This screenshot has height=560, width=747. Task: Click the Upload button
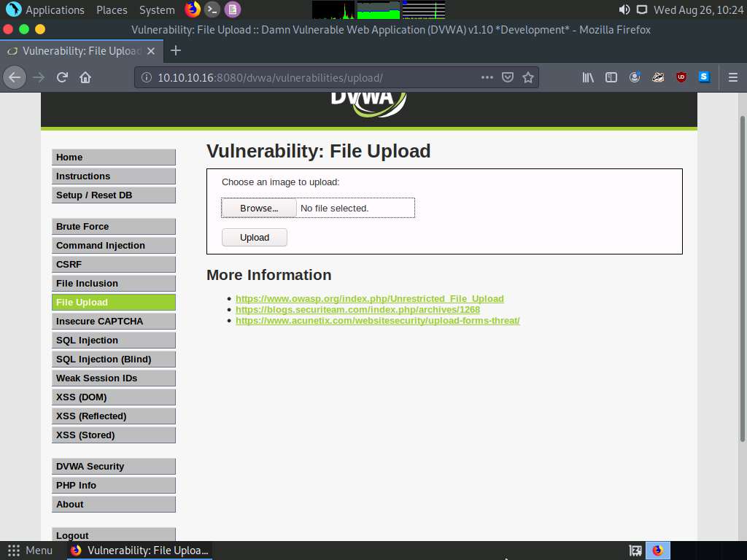[254, 237]
